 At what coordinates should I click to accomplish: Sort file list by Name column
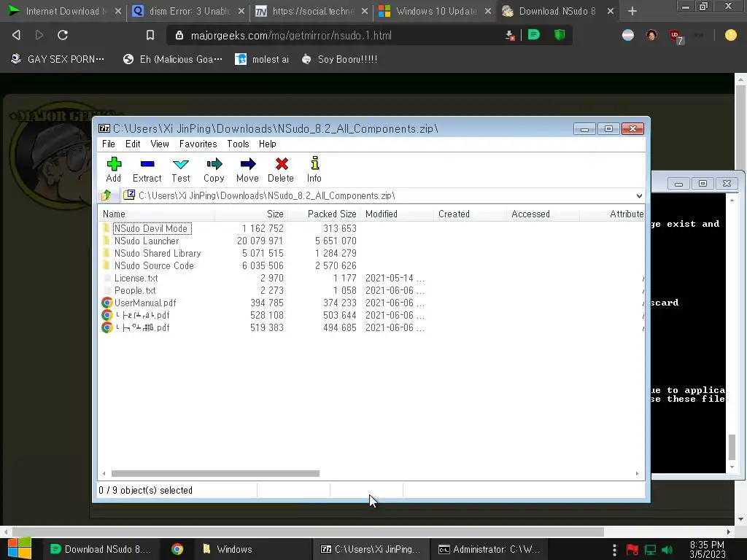pos(157,214)
